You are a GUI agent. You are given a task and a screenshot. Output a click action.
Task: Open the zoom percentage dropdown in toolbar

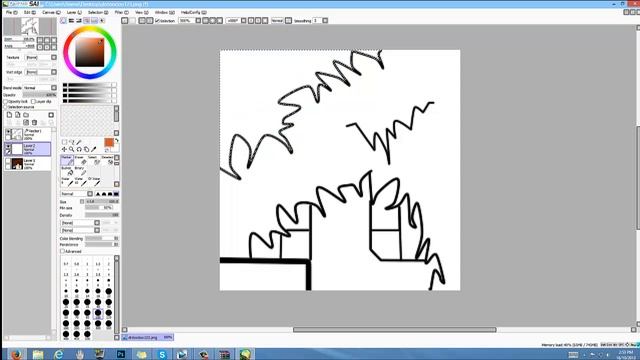[x=198, y=20]
